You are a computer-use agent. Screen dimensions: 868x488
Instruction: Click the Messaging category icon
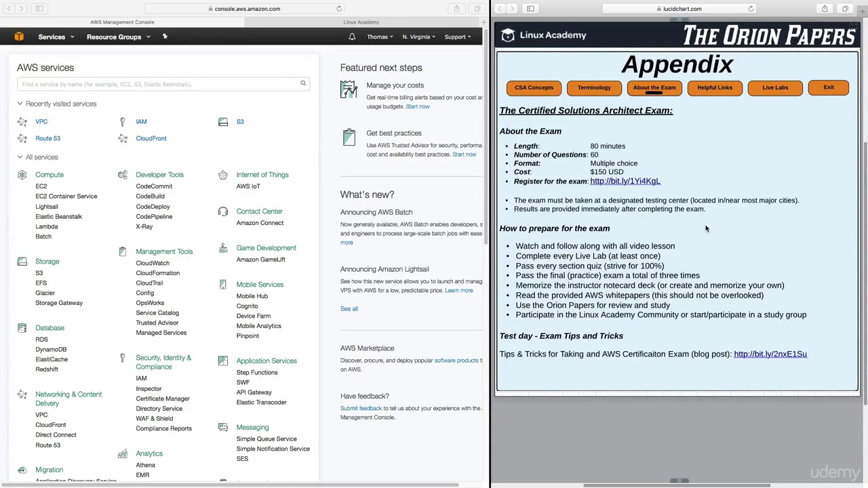pyautogui.click(x=223, y=428)
